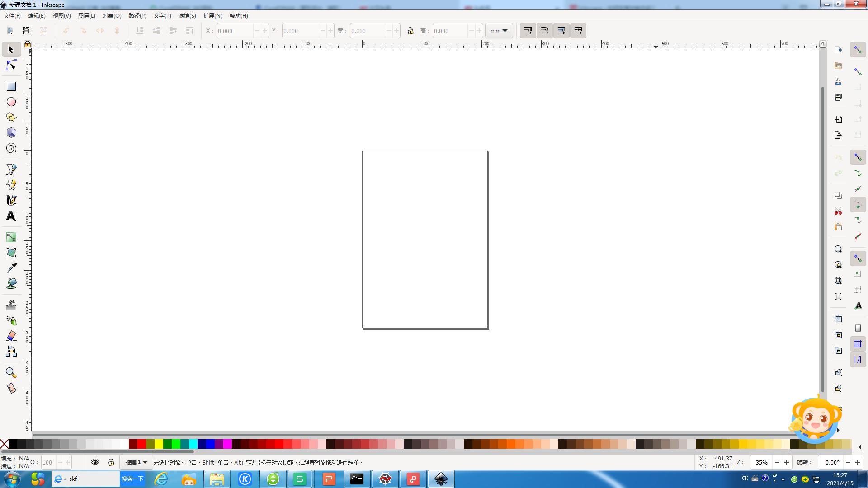The width and height of the screenshot is (868, 488).
Task: Pick the yellow palette swatch
Action: [x=159, y=444]
